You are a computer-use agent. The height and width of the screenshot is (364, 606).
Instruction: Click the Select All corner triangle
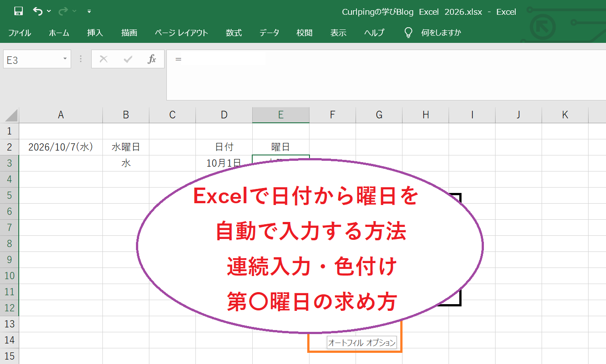11,115
